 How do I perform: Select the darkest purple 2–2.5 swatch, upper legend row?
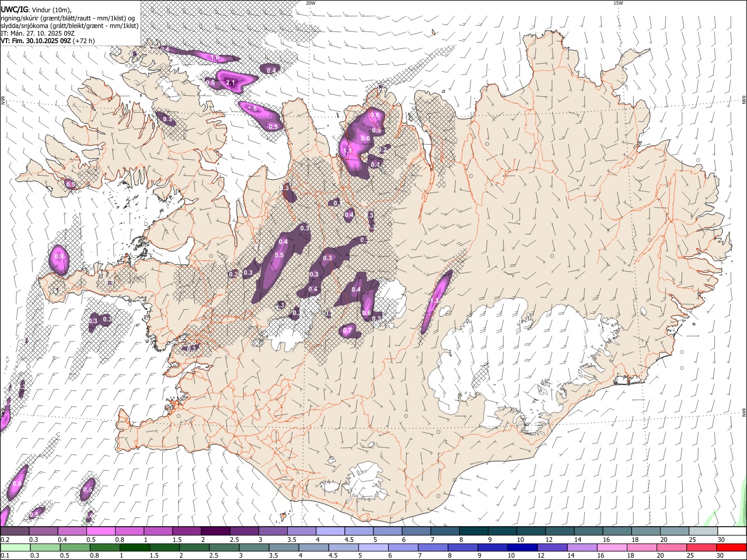pyautogui.click(x=215, y=531)
